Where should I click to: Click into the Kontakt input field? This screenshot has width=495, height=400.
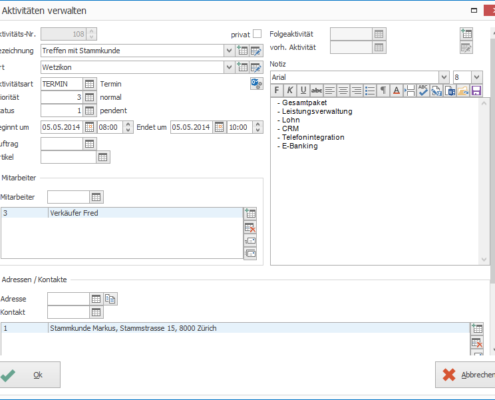(x=68, y=312)
